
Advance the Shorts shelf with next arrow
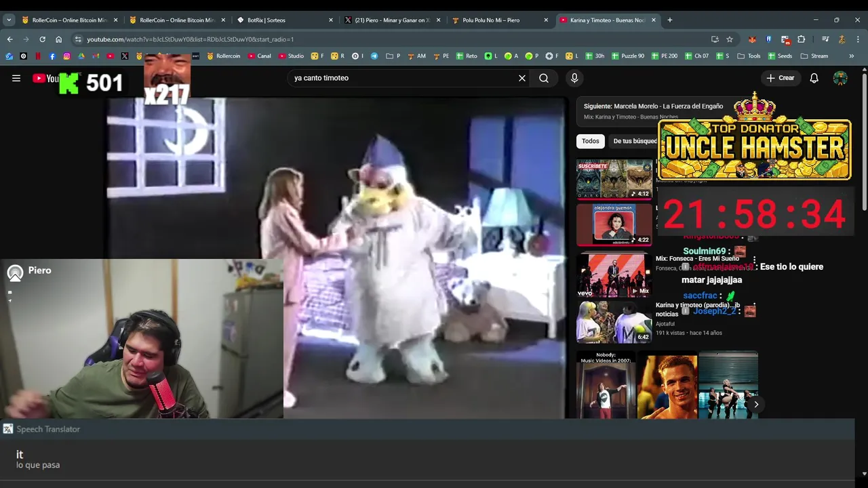(x=756, y=405)
